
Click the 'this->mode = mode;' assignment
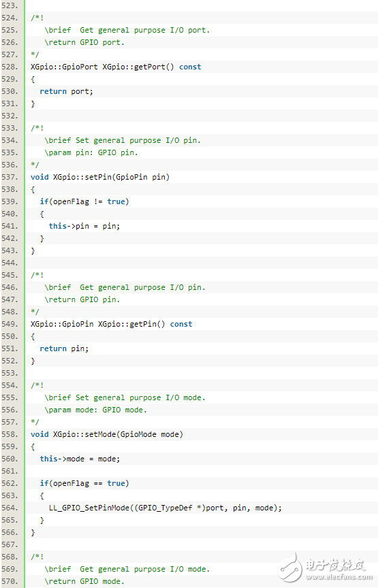(80, 459)
